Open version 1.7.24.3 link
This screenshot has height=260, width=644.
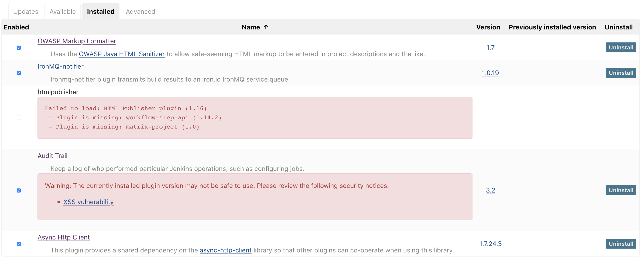tap(490, 244)
